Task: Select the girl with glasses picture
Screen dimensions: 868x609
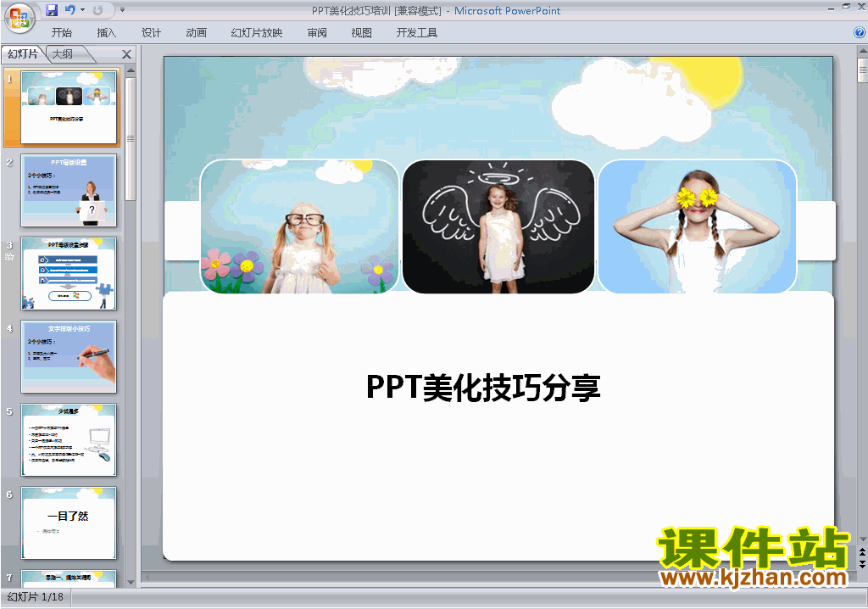Action: [x=299, y=226]
